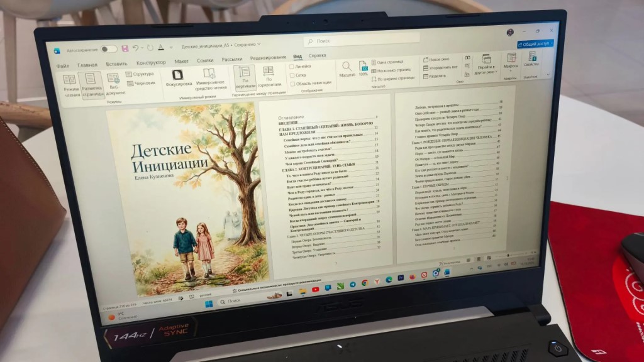644x362 pixels.
Task: Select the Структура outline view
Action: tap(140, 74)
